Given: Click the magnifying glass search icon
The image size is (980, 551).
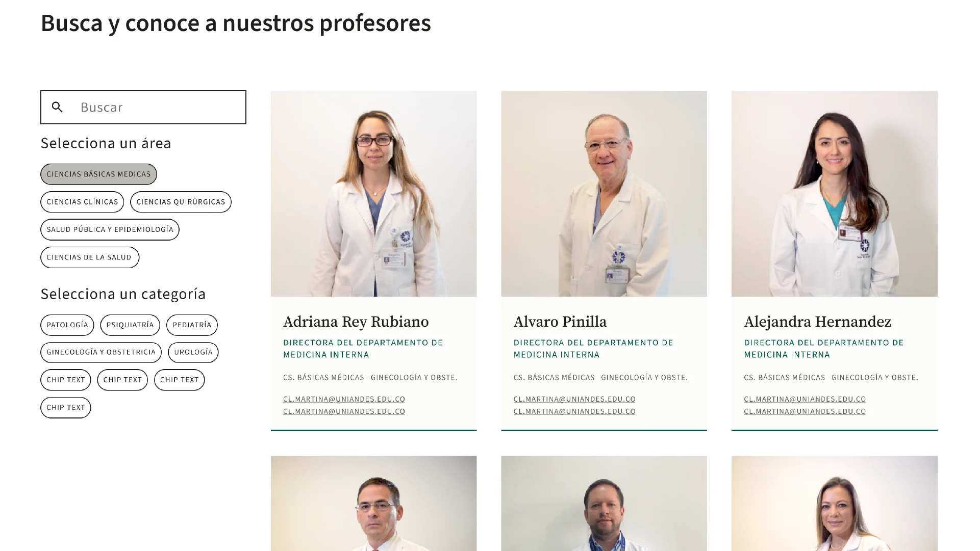Looking at the screenshot, I should (57, 107).
